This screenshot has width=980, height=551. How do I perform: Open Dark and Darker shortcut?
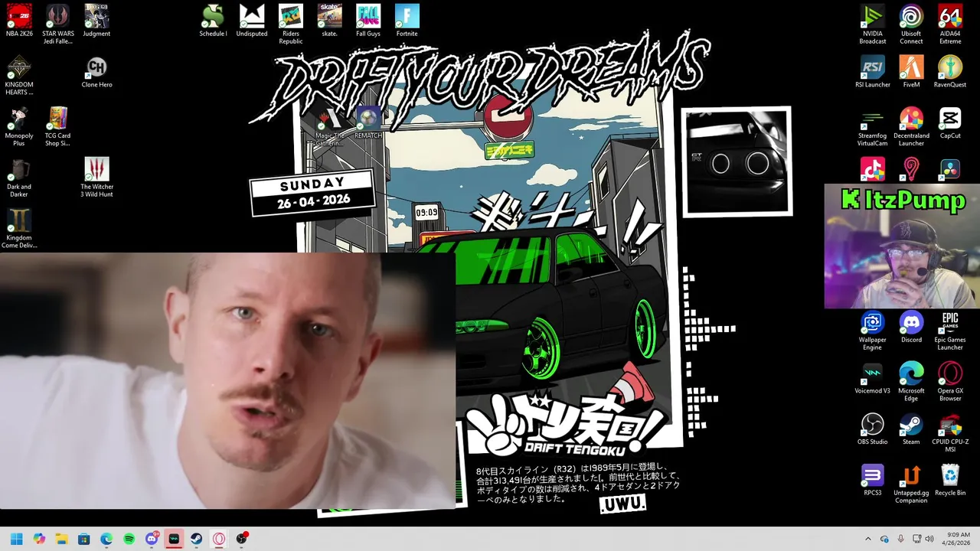click(x=19, y=178)
